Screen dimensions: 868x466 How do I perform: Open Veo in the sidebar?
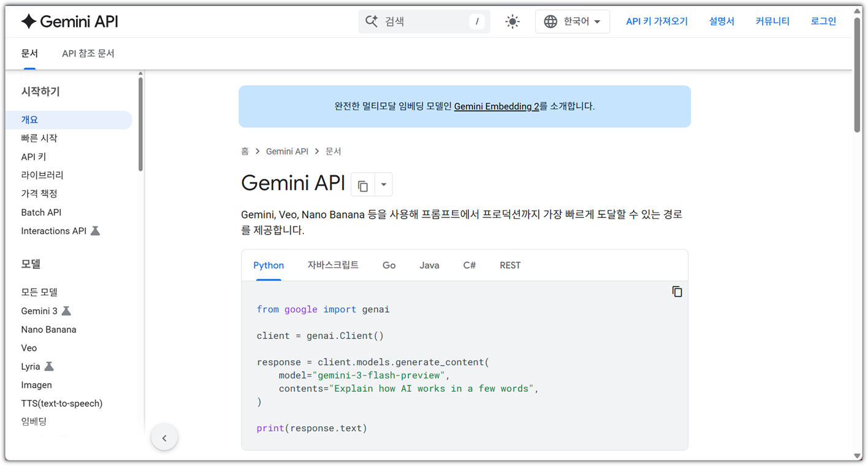(x=29, y=348)
